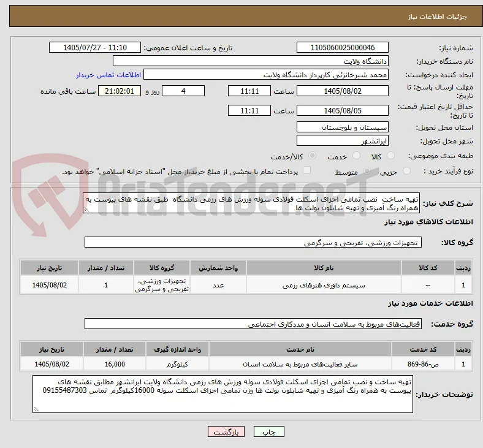Click the توضیحات خریدار buyer notes textarea
The width and height of the screenshot is (483, 448).
coord(222,394)
